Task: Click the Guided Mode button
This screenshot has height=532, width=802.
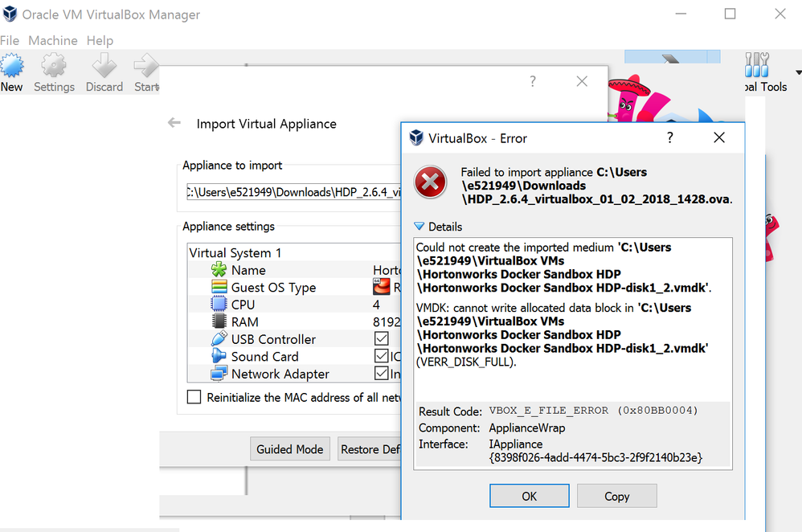Action: [290, 448]
